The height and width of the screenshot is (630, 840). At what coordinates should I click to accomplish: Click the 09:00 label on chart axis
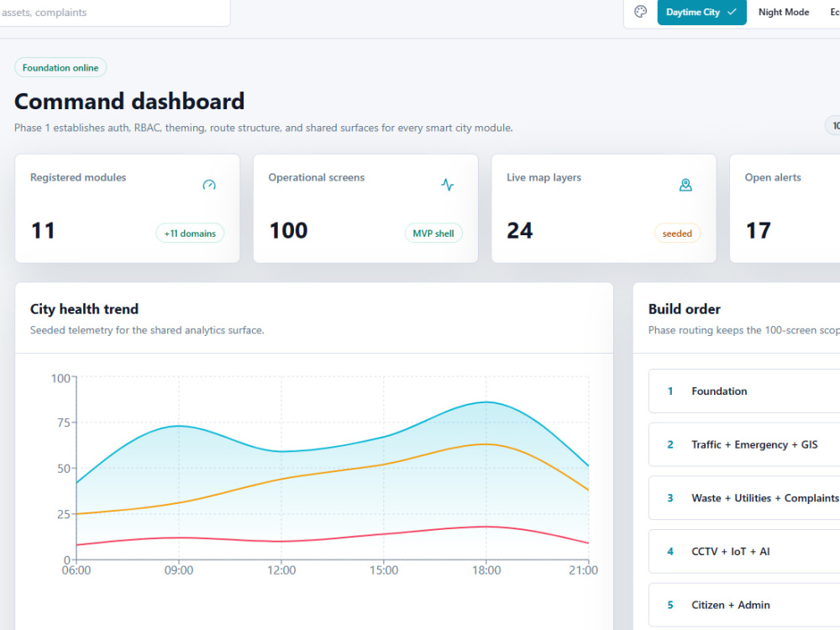pyautogui.click(x=178, y=570)
